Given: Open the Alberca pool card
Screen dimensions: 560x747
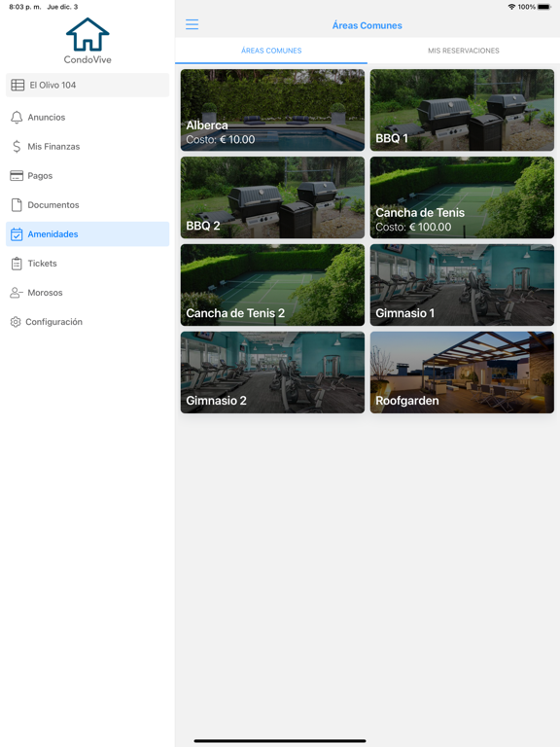Looking at the screenshot, I should (x=272, y=110).
